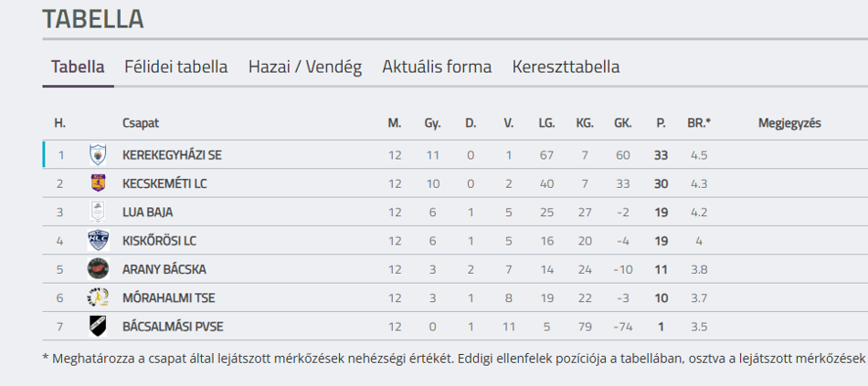The height and width of the screenshot is (386, 868).
Task: Click the Bácsalmási PVSE black-white crest
Action: point(98,327)
